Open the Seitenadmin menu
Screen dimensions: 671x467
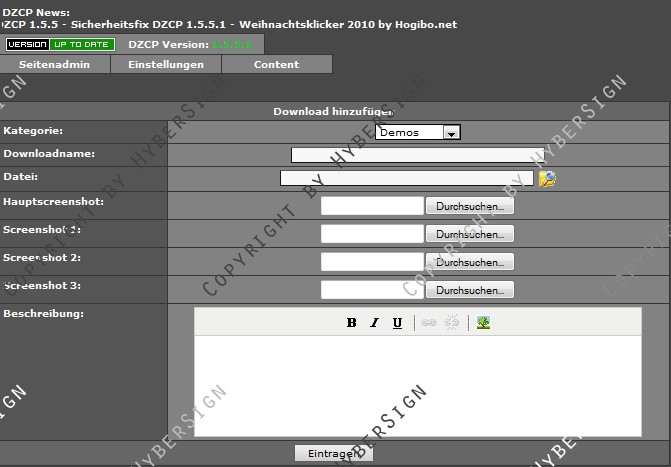[55, 64]
